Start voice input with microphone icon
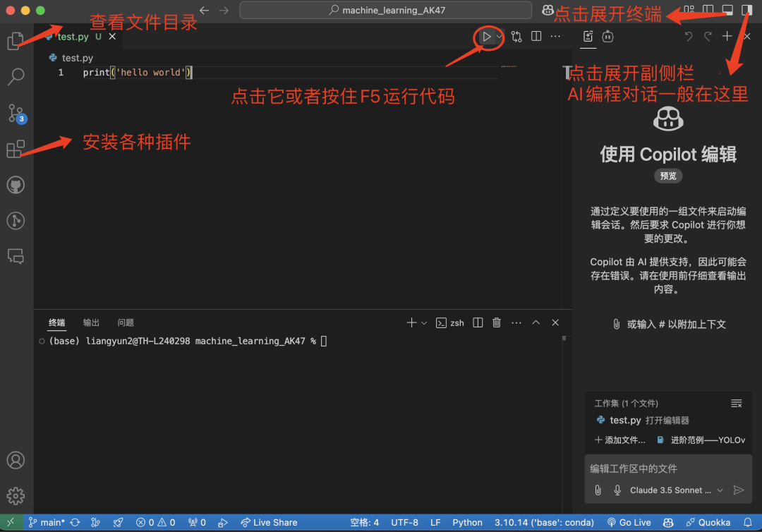 (x=617, y=490)
